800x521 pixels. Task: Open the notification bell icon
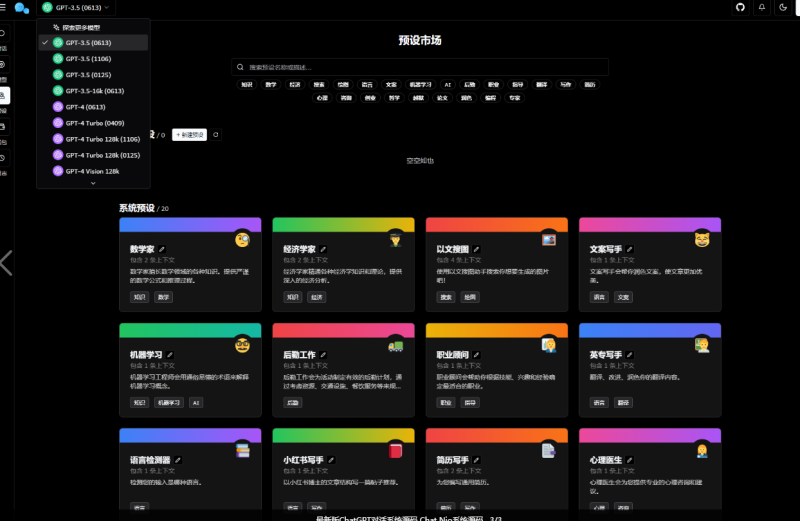point(762,7)
